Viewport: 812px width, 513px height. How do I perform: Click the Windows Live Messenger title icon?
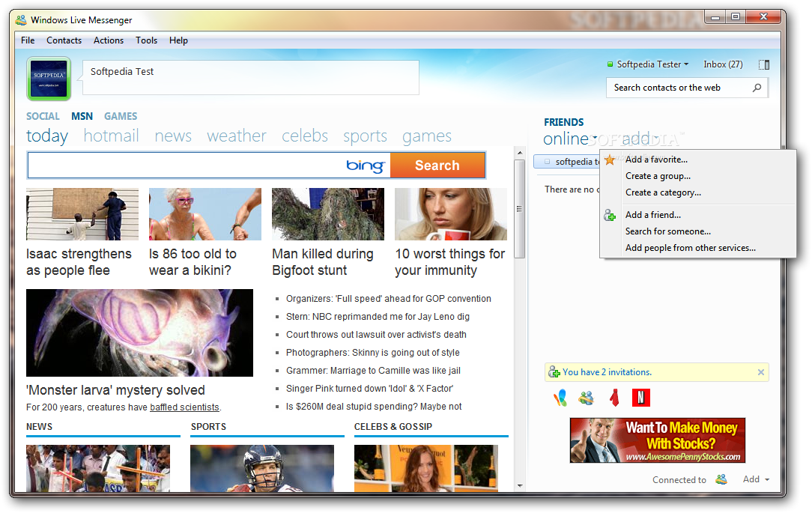tap(21, 20)
